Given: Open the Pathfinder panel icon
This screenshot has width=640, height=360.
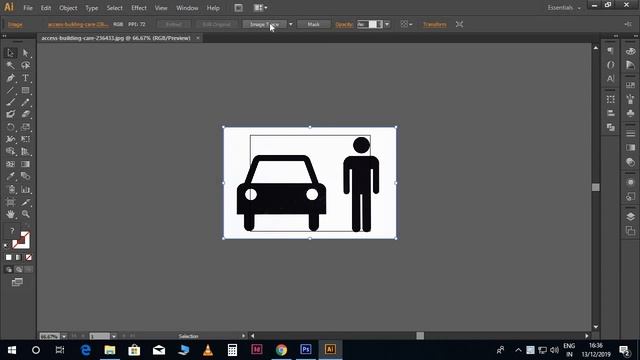Looking at the screenshot, I should (x=611, y=127).
